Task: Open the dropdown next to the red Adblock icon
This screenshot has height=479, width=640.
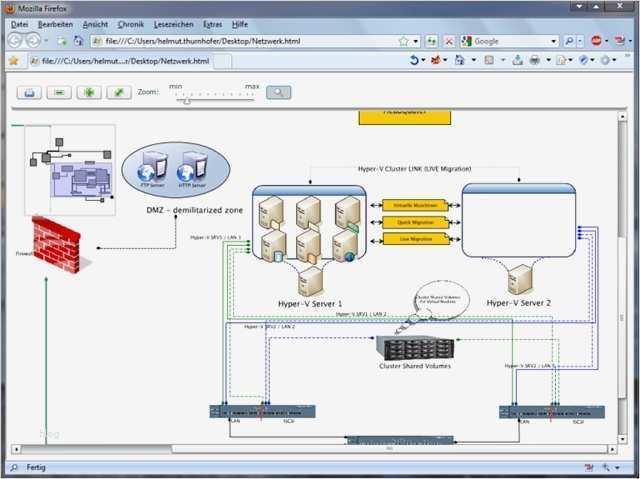Action: tap(607, 41)
